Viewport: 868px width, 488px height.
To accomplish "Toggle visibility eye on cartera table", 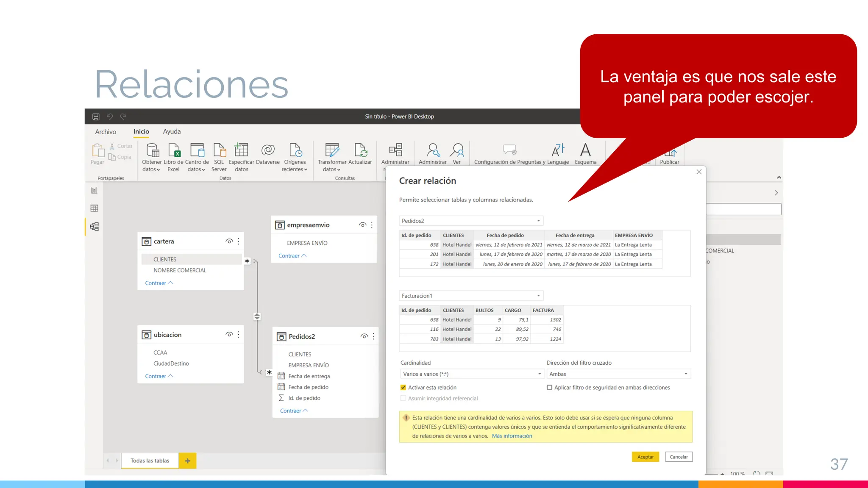I will [229, 241].
